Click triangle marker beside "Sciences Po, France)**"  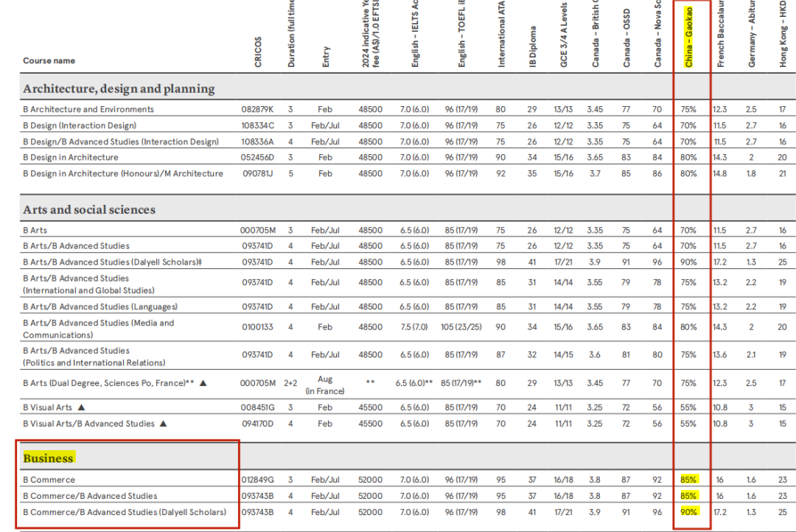(203, 383)
